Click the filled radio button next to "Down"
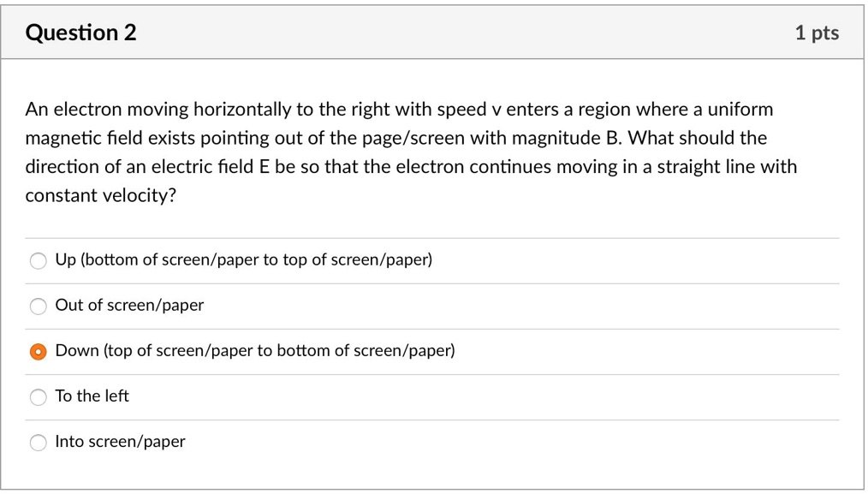This screenshot has height=494, width=868. pos(38,351)
